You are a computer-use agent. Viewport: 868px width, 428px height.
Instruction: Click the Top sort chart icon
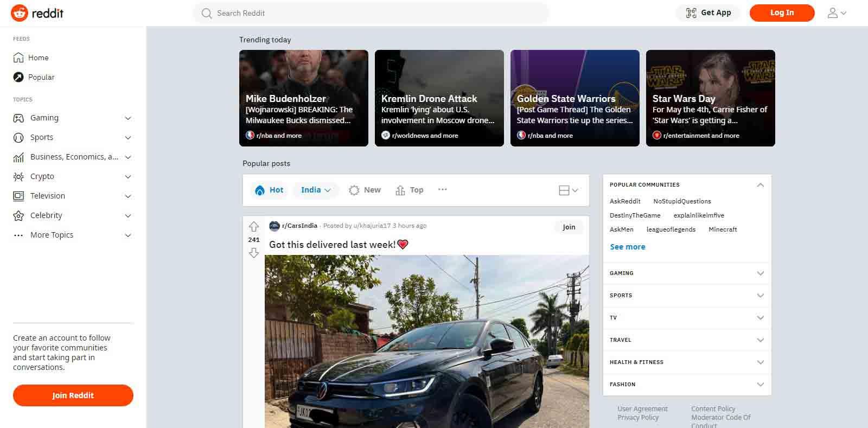(x=400, y=190)
